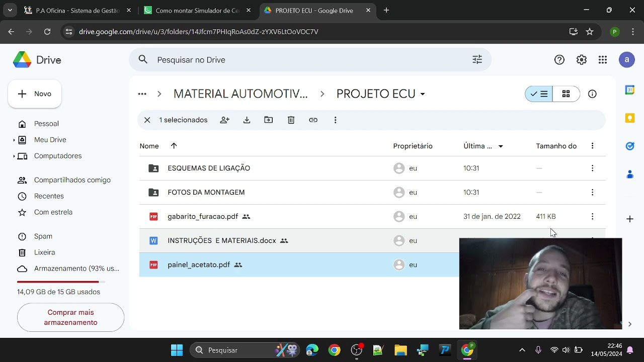This screenshot has height=362, width=644.
Task: Open Google Tasks side panel
Action: pos(630,146)
